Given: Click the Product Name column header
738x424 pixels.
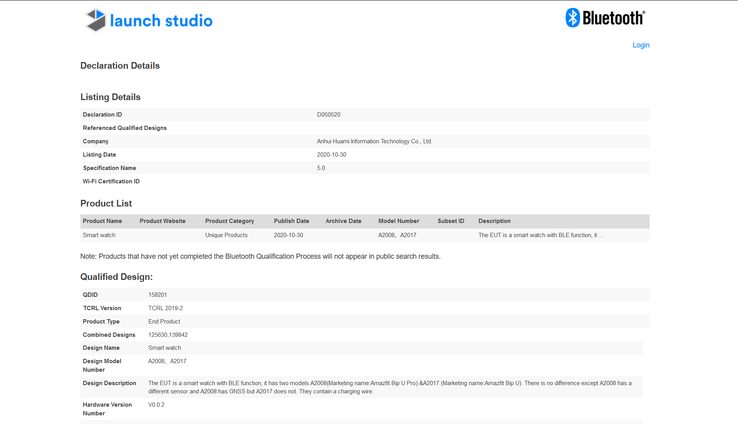Looking at the screenshot, I should pos(102,221).
